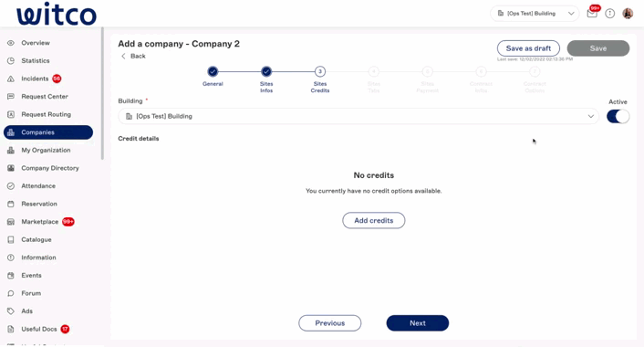Screen dimensions: 644x347
Task: Click the Attendance checkmark icon
Action: coord(11,186)
